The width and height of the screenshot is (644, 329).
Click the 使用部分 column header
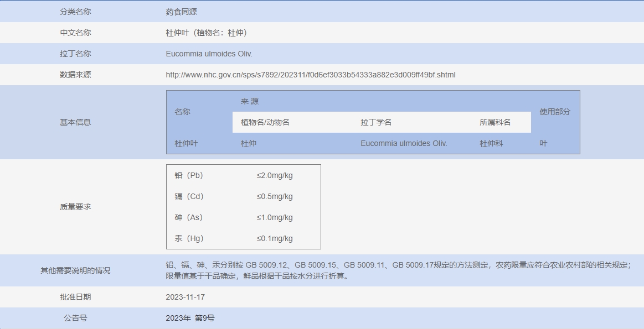click(555, 112)
